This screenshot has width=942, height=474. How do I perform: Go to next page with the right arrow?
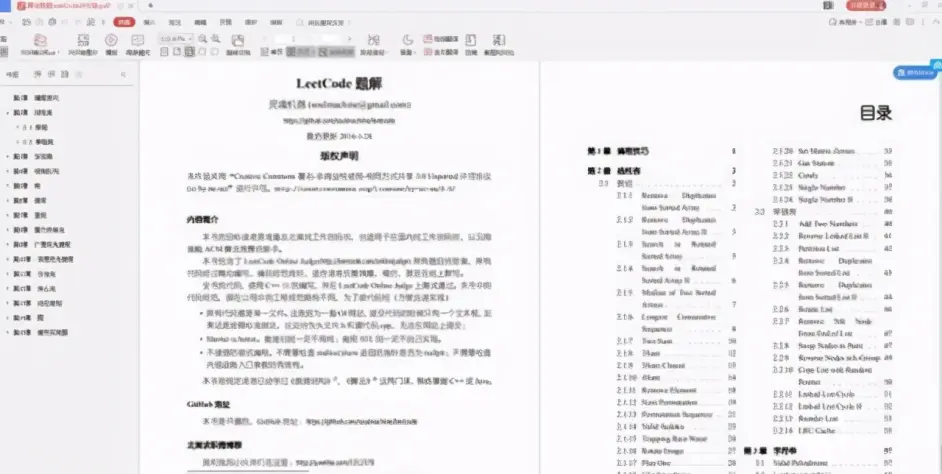tap(349, 39)
